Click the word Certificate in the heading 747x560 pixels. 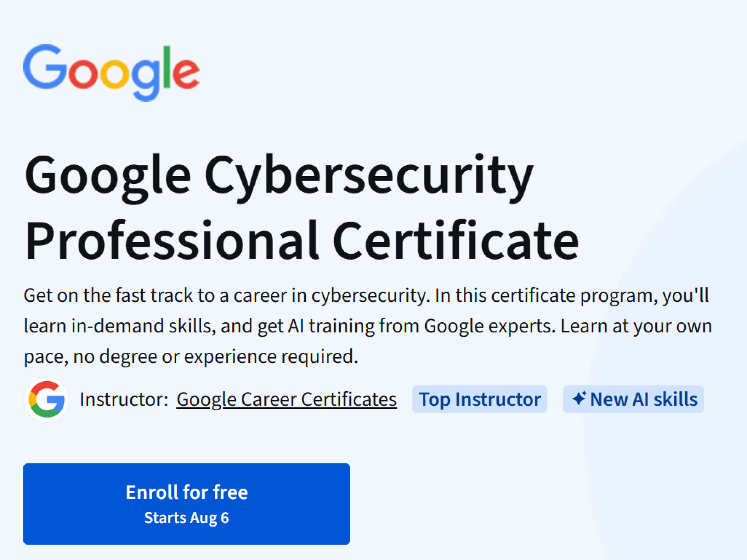(456, 241)
